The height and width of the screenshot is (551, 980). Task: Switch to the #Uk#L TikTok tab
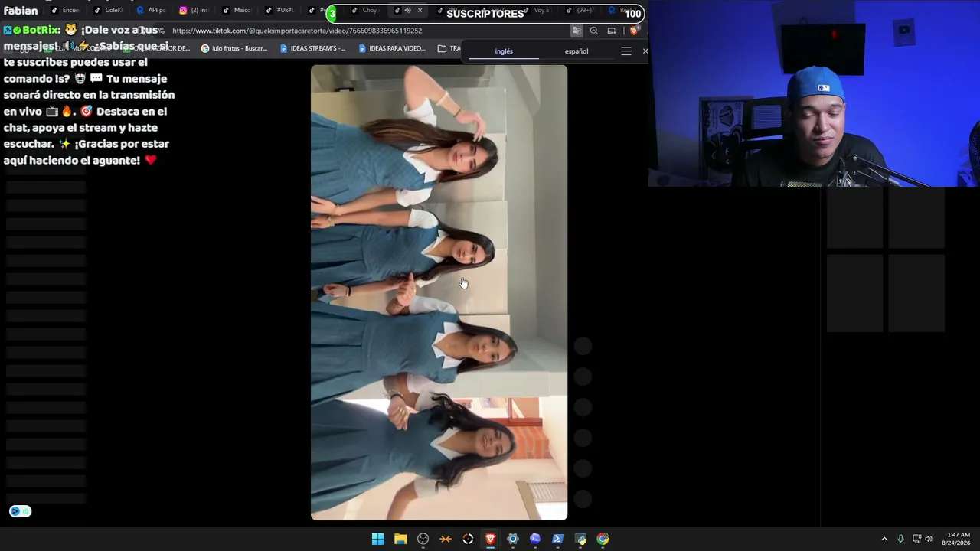click(x=279, y=11)
